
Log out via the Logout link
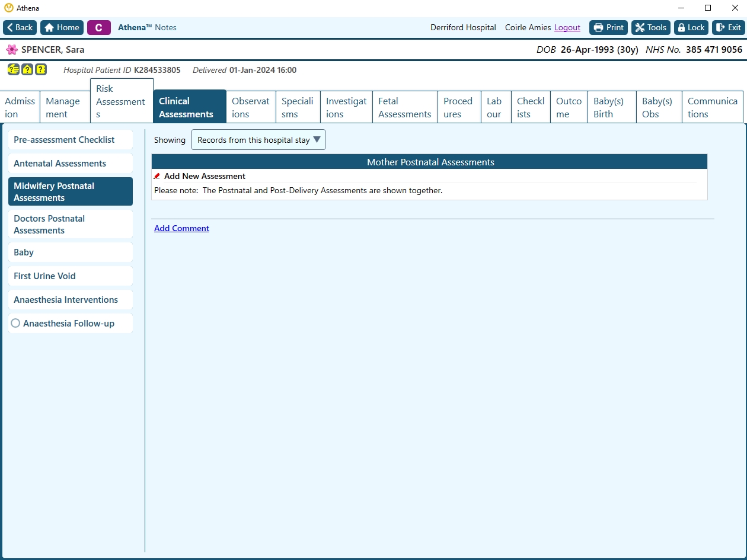point(567,27)
